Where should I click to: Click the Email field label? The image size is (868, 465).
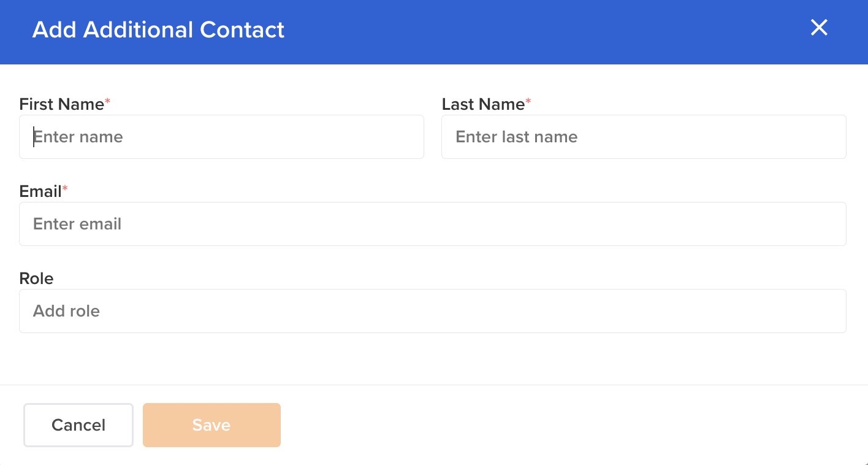click(x=40, y=191)
